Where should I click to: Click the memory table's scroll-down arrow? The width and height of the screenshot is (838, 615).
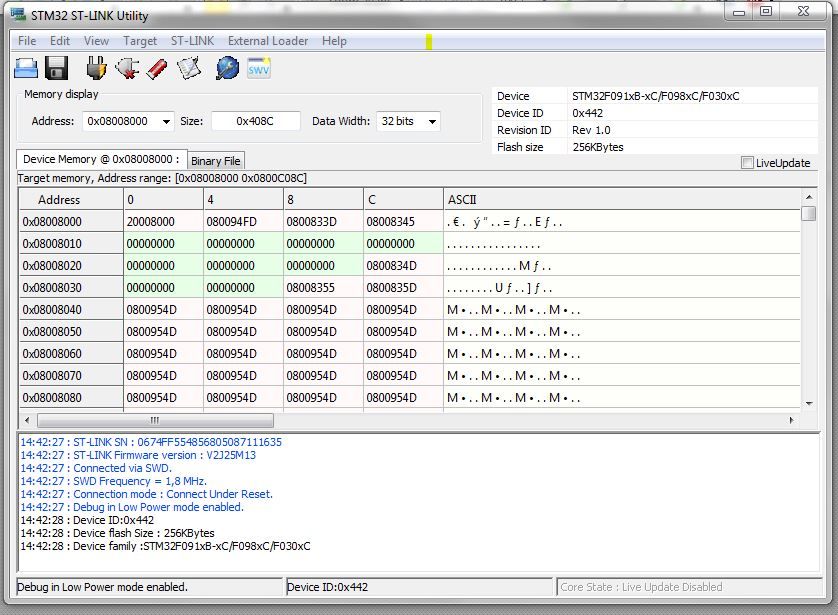pyautogui.click(x=809, y=403)
